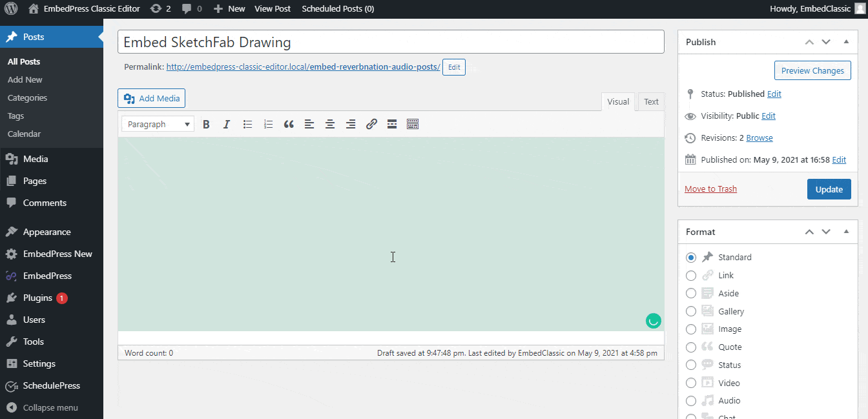
Task: Align text center
Action: click(x=330, y=125)
